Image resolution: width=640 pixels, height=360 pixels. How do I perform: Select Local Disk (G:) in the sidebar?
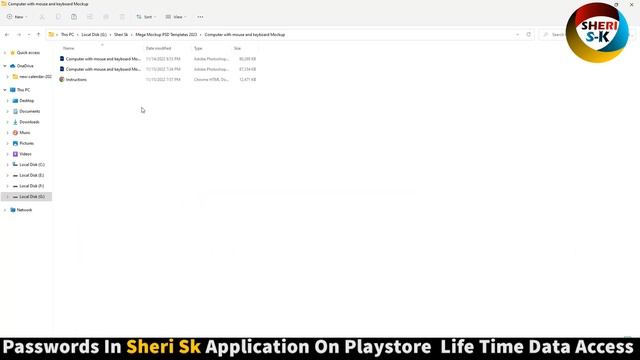pos(28,197)
